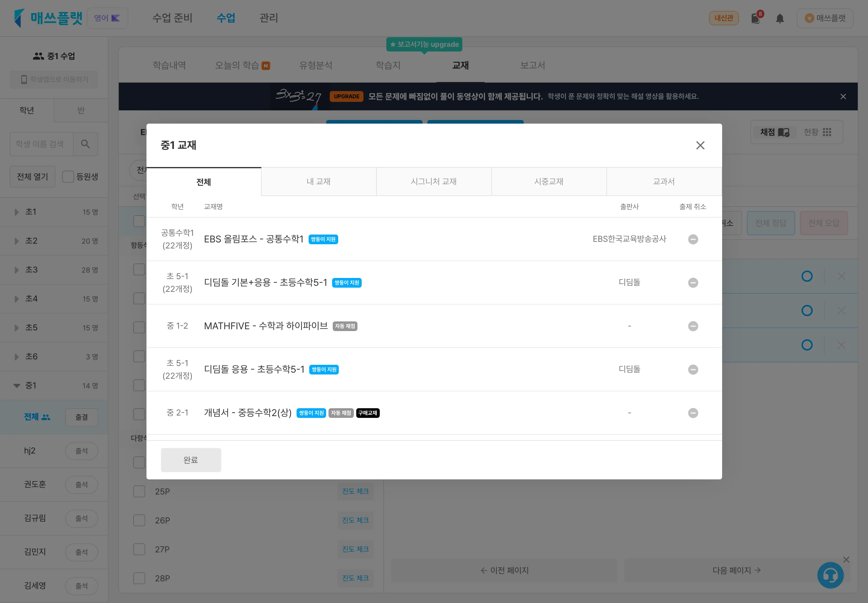868x603 pixels.
Task: Click 전체 정답 button
Action: click(x=771, y=223)
